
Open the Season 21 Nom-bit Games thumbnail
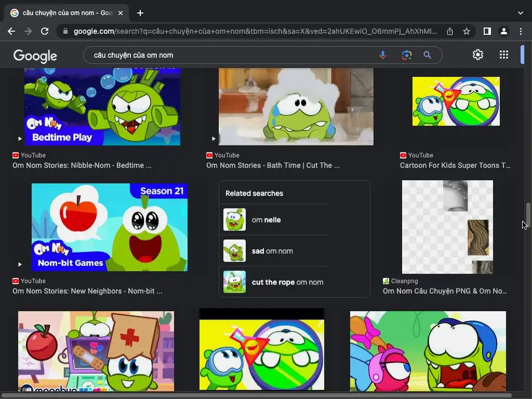[109, 228]
